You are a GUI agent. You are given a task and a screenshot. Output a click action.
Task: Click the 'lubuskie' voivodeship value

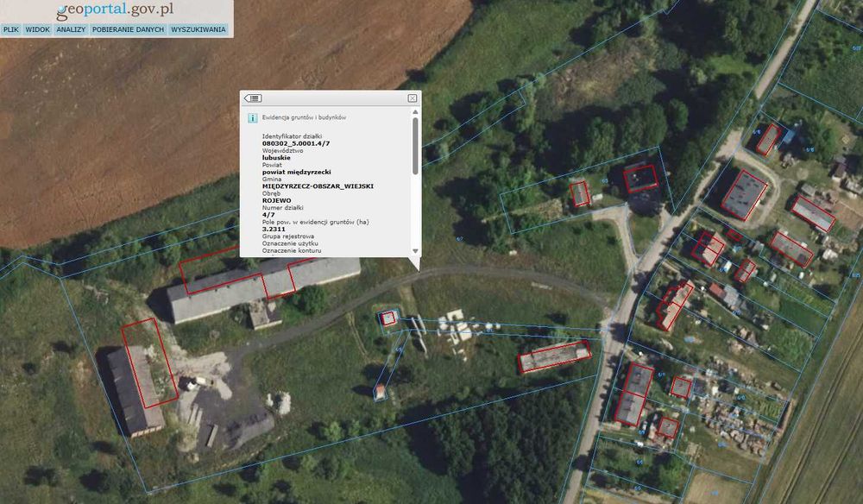(x=276, y=158)
